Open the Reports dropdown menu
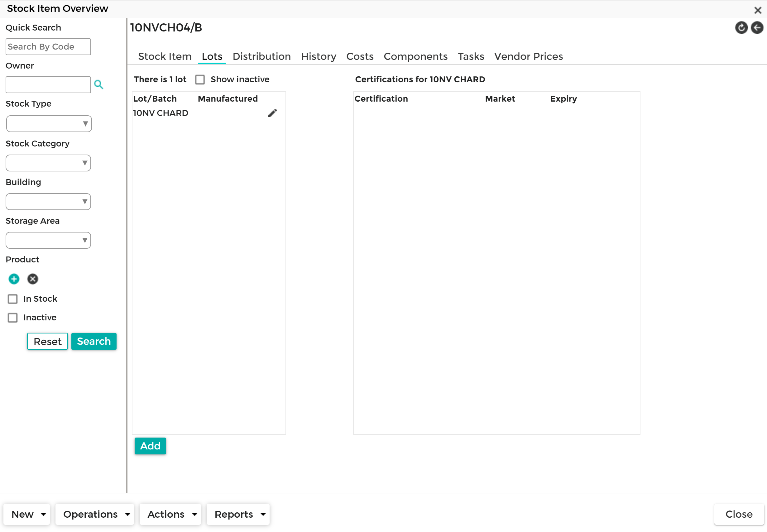 click(238, 514)
